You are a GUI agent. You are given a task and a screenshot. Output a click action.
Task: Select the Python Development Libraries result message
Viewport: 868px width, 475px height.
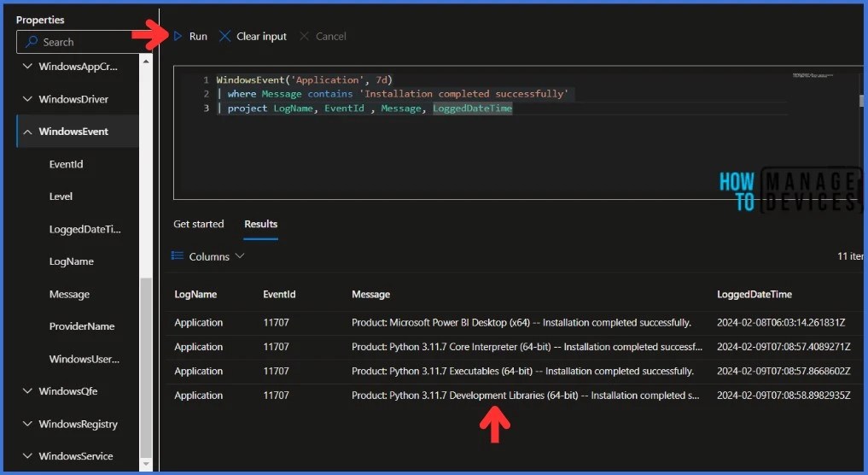526,396
